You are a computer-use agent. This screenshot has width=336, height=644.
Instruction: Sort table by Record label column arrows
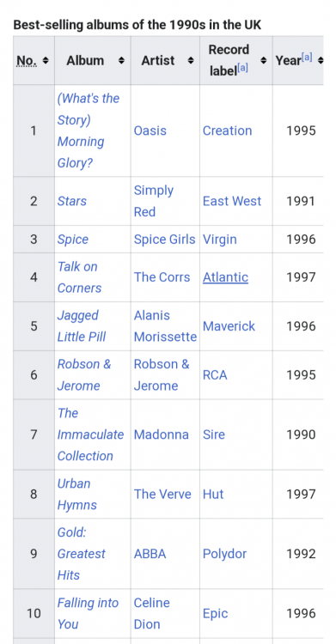click(263, 60)
